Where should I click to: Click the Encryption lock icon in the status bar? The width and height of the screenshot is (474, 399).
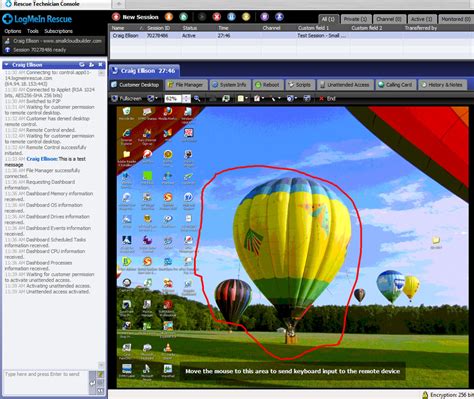[425, 395]
